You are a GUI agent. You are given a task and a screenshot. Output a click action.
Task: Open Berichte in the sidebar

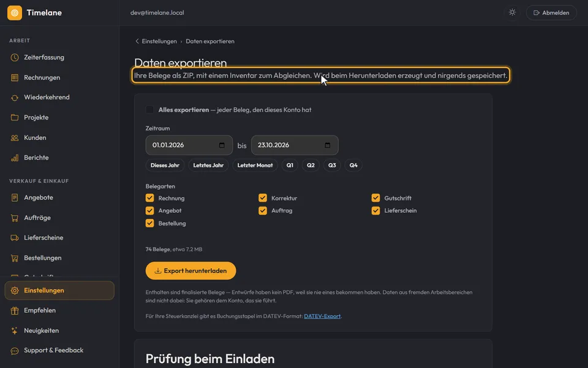point(59,158)
